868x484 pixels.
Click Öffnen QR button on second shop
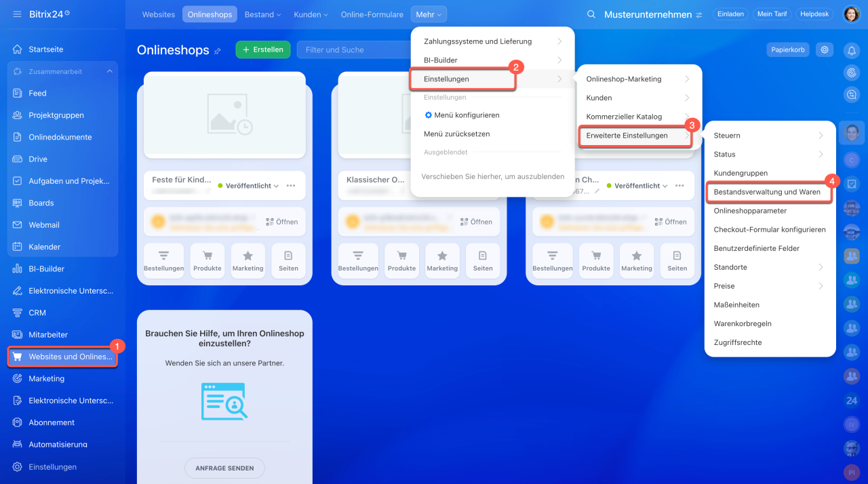click(x=477, y=222)
